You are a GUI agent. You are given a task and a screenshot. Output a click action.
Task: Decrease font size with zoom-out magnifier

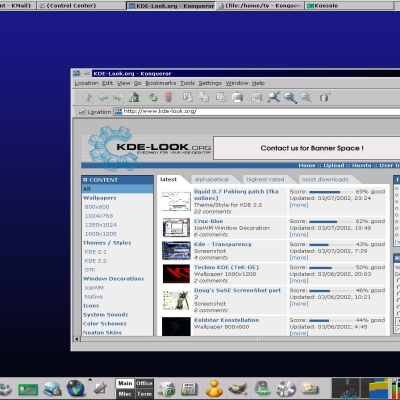coord(306,98)
